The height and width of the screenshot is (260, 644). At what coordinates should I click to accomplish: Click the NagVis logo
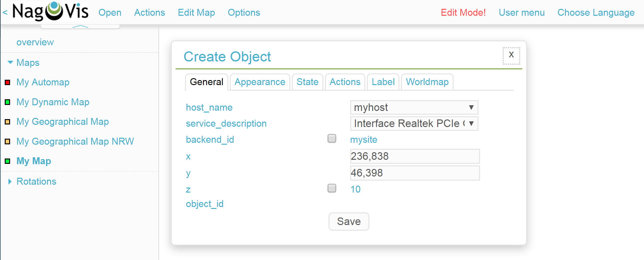pos(50,12)
